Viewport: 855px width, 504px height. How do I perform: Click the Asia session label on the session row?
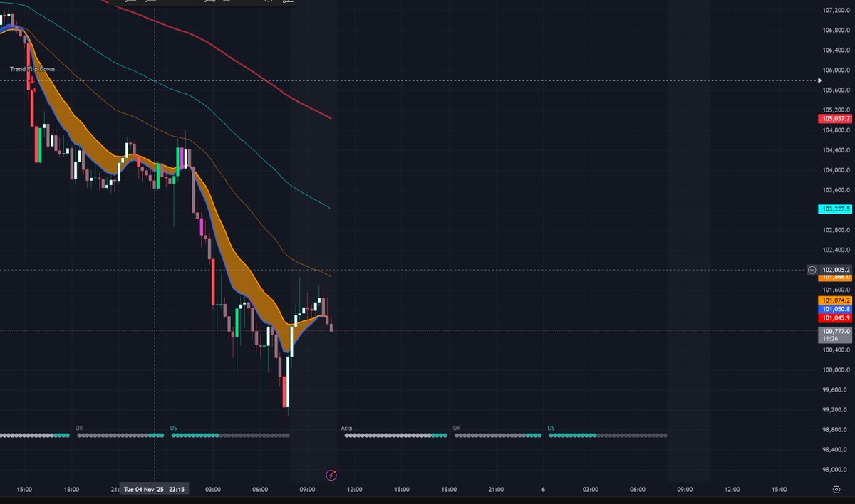[346, 427]
